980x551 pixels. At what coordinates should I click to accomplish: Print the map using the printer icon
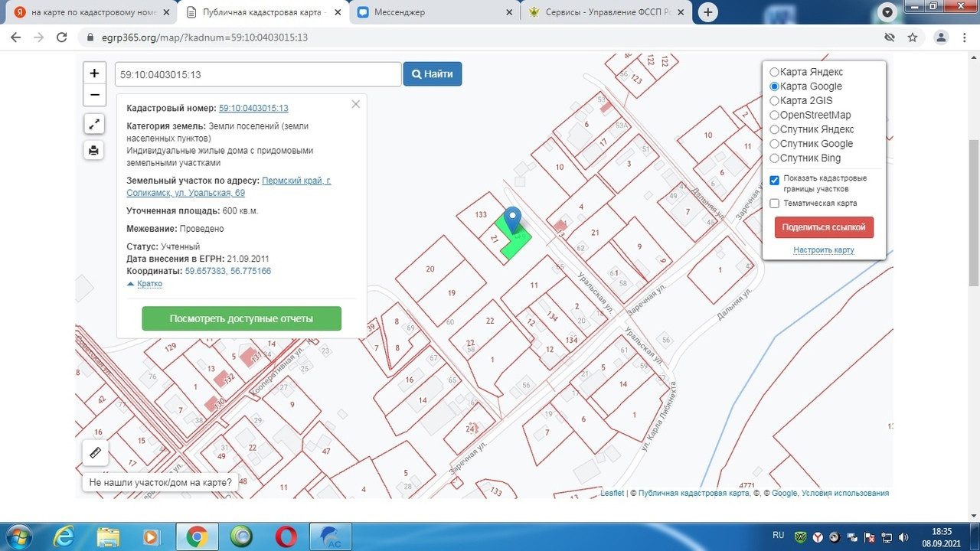(x=94, y=150)
